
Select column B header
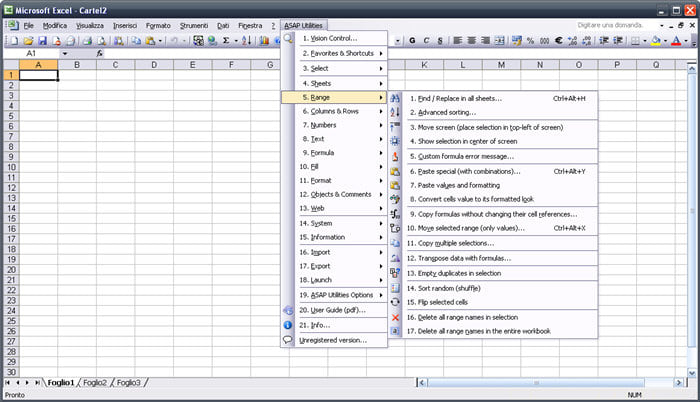click(77, 65)
